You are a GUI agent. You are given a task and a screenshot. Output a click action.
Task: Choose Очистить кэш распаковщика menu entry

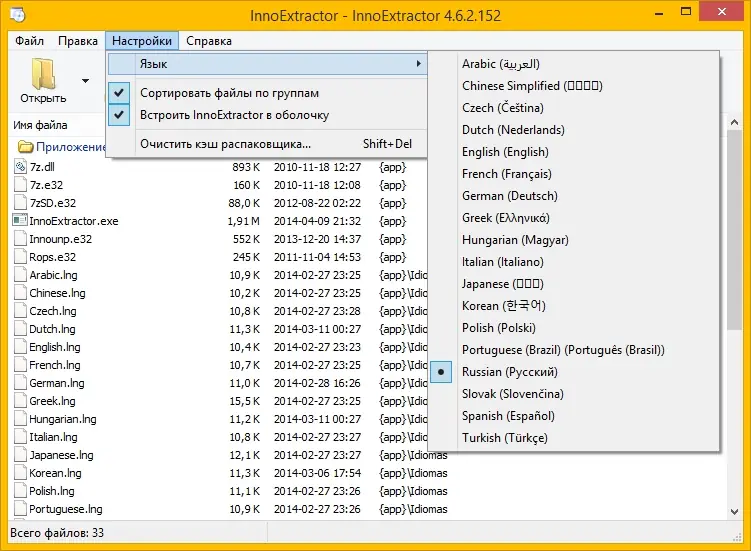tap(267, 144)
